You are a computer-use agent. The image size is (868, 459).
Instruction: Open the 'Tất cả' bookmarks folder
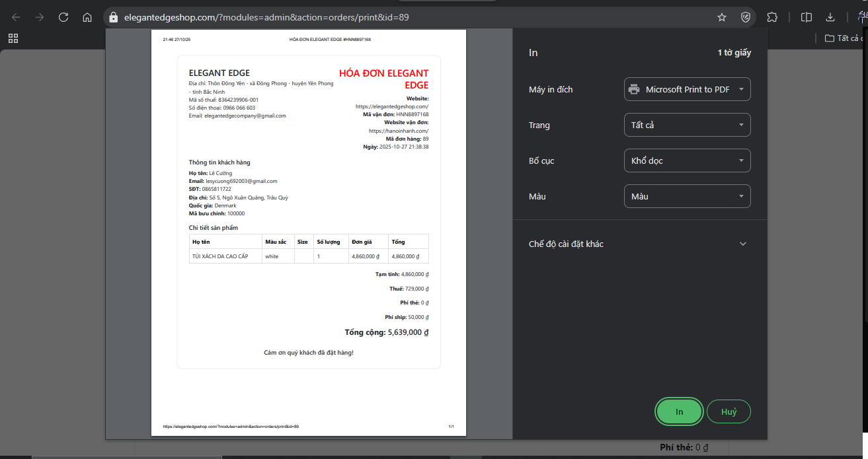tap(846, 38)
